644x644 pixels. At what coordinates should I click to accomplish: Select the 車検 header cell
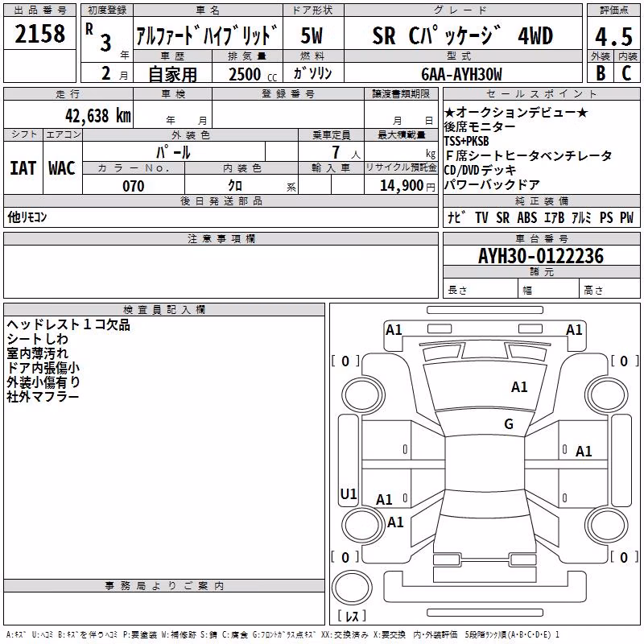pyautogui.click(x=173, y=94)
